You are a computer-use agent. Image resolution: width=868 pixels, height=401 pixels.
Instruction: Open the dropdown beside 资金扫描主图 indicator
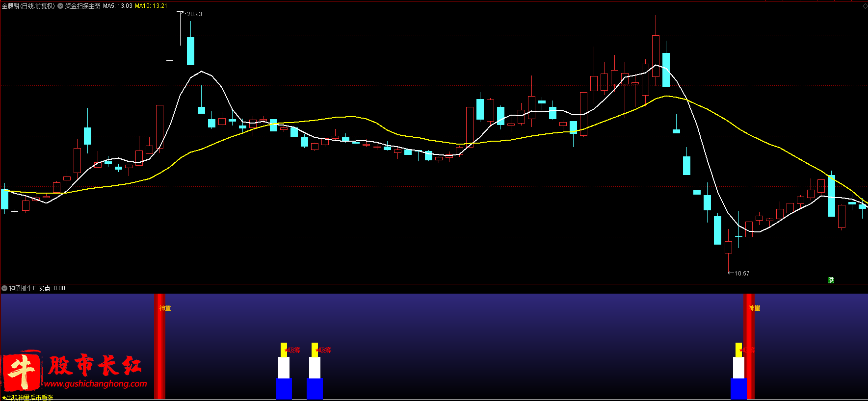60,6
